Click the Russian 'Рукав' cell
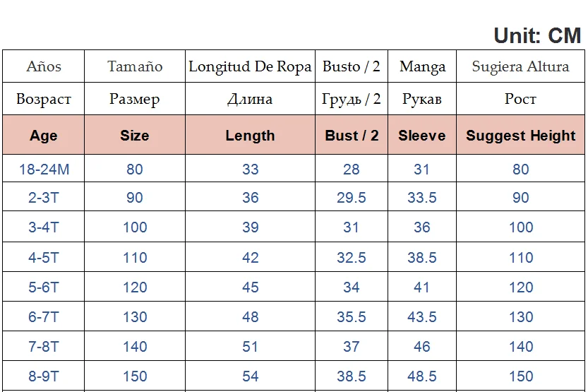This screenshot has height=392, width=588. coord(422,100)
